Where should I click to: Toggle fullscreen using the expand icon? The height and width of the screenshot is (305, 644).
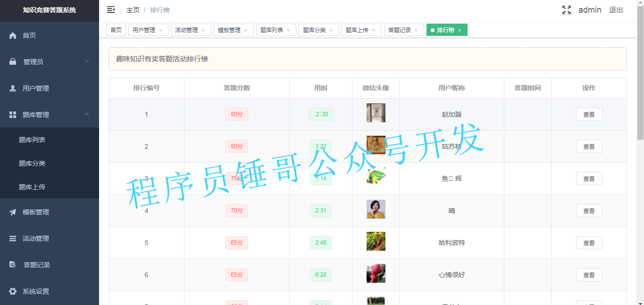567,10
